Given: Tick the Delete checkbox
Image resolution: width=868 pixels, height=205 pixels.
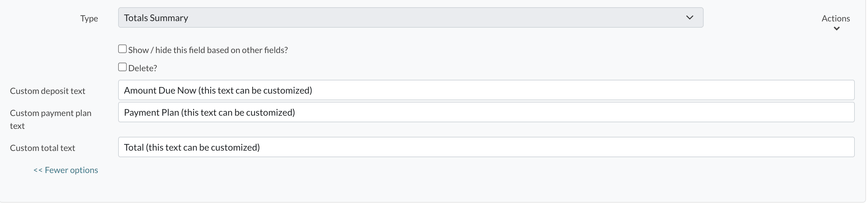Looking at the screenshot, I should click(x=122, y=67).
